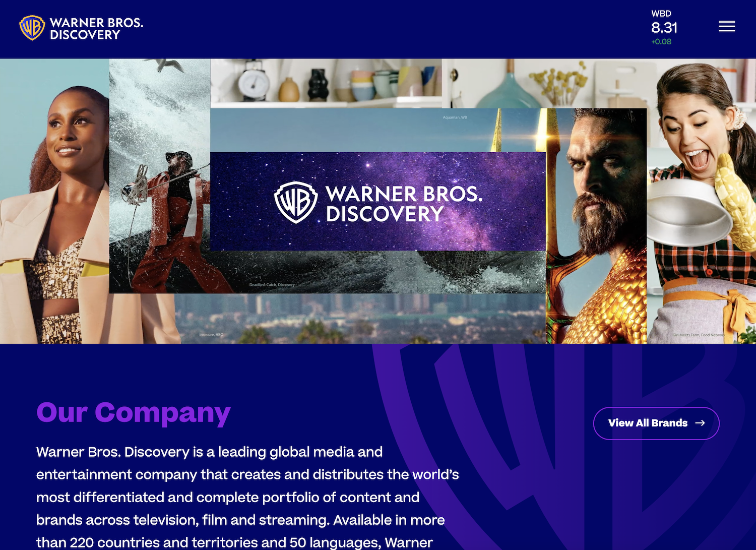Click the central Warner Bros. Discovery galaxy banner
The width and height of the screenshot is (756, 550).
[378, 202]
